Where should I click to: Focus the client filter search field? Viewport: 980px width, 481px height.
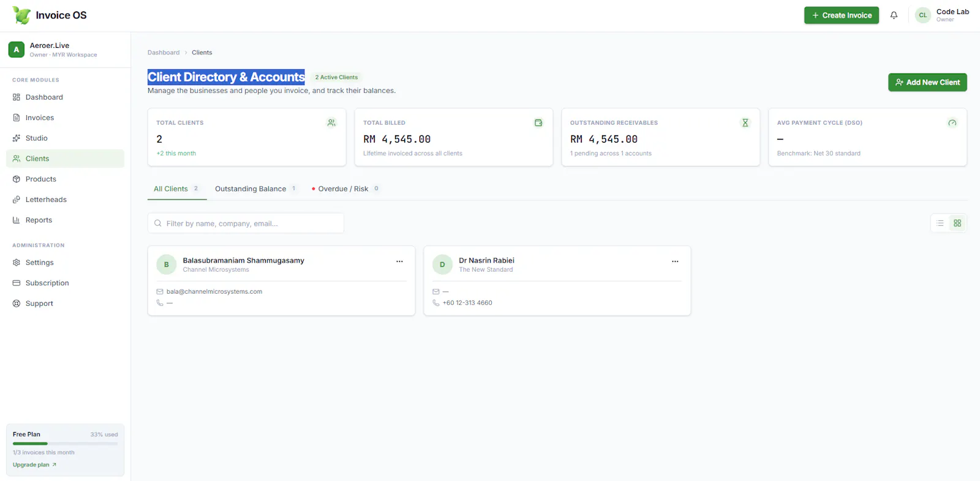tap(246, 223)
